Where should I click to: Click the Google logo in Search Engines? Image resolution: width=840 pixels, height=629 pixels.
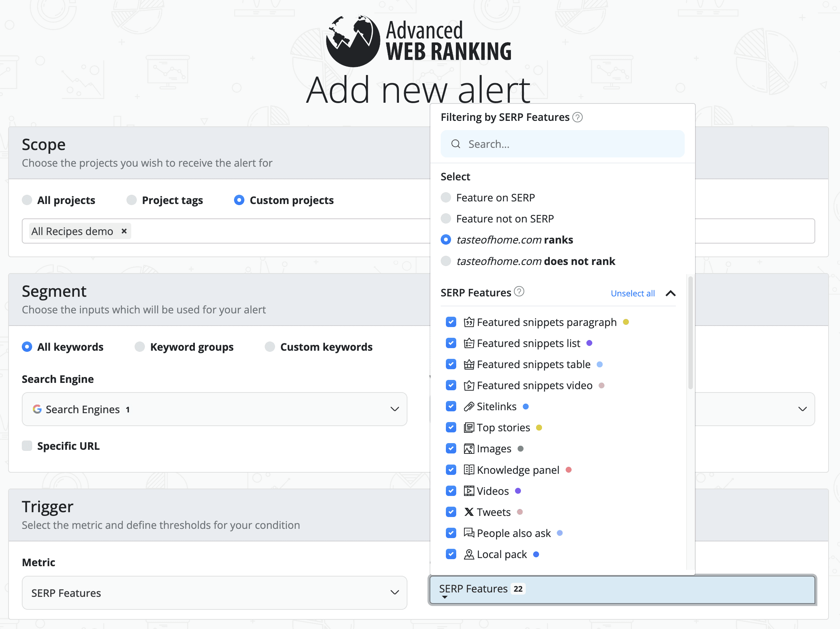click(x=37, y=409)
